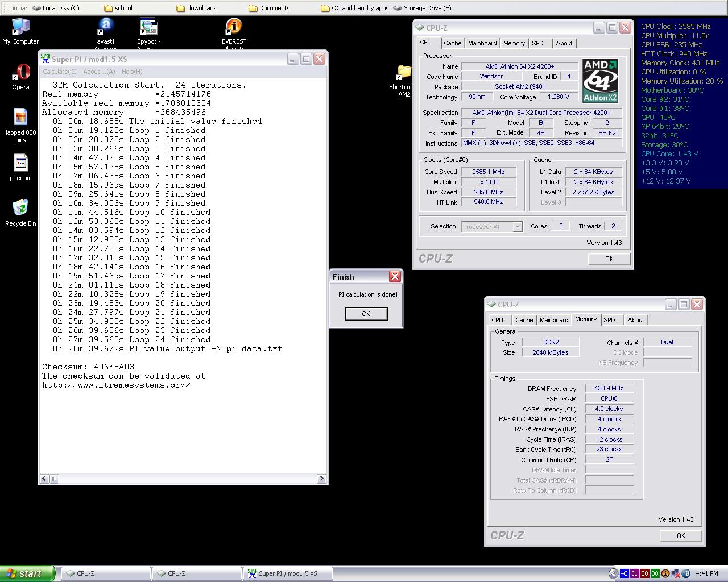Click the purple 31 temperature tray icon

(x=635, y=573)
